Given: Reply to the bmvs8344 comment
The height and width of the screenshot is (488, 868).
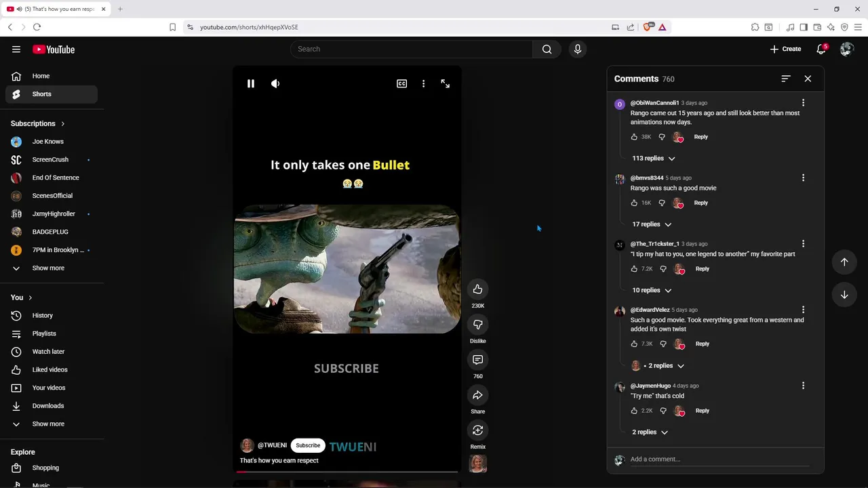Looking at the screenshot, I should tap(701, 203).
